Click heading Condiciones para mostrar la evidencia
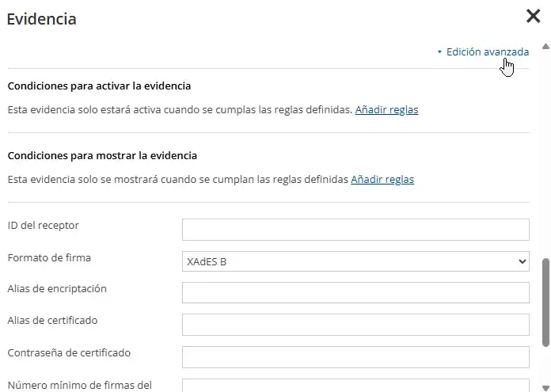 [x=102, y=155]
